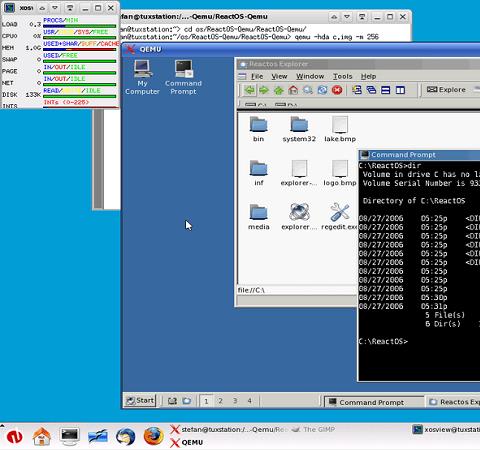
Task: Click the Reactos Explorer window title bar
Action: 358,64
